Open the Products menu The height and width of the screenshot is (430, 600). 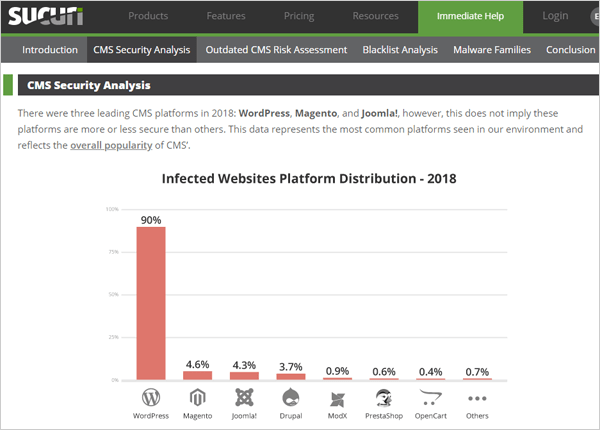click(x=148, y=16)
